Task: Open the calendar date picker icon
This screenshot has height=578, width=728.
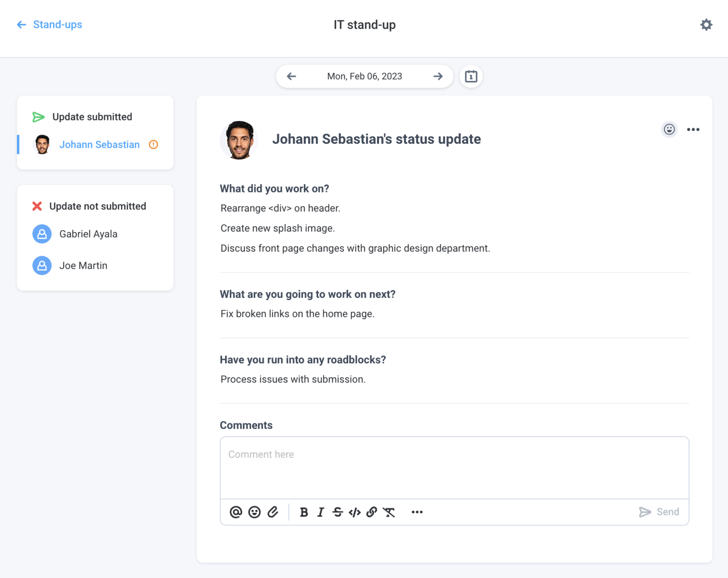Action: click(x=471, y=76)
